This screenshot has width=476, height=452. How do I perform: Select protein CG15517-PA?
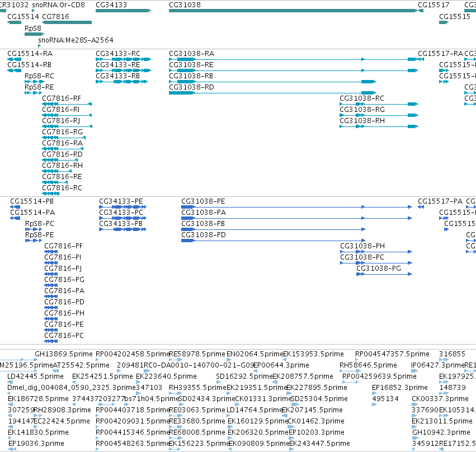click(x=440, y=201)
